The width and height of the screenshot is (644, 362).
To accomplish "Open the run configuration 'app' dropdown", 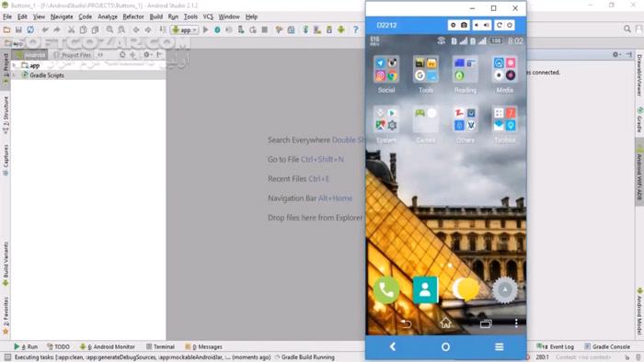I will (185, 29).
